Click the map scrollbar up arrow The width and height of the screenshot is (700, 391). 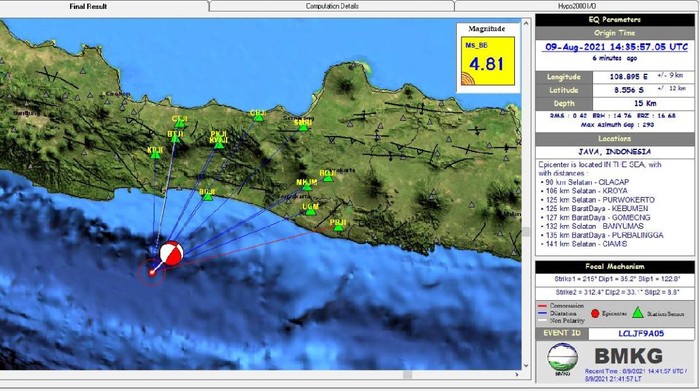pos(526,23)
